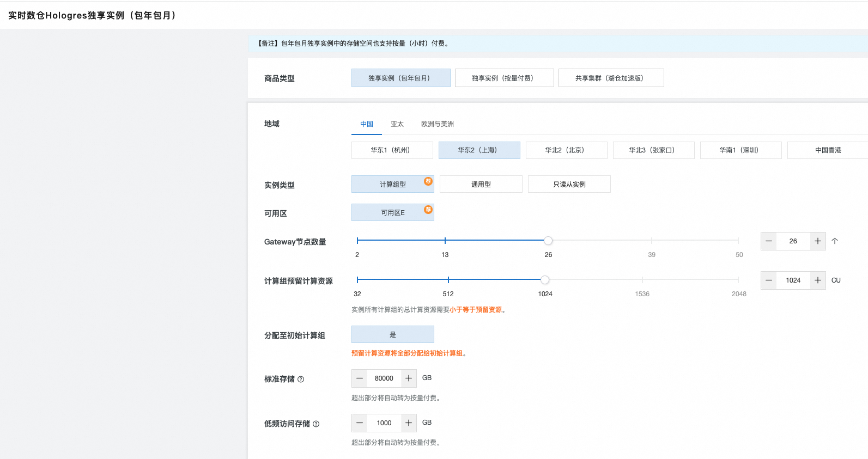The height and width of the screenshot is (459, 868).
Task: Select 只读从实例 instance type
Action: [x=569, y=184]
